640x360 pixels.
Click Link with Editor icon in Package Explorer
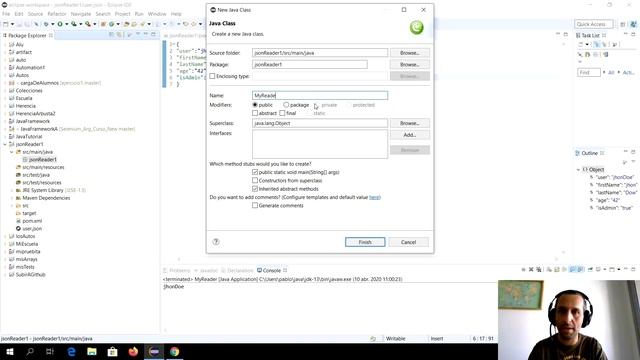[x=119, y=35]
